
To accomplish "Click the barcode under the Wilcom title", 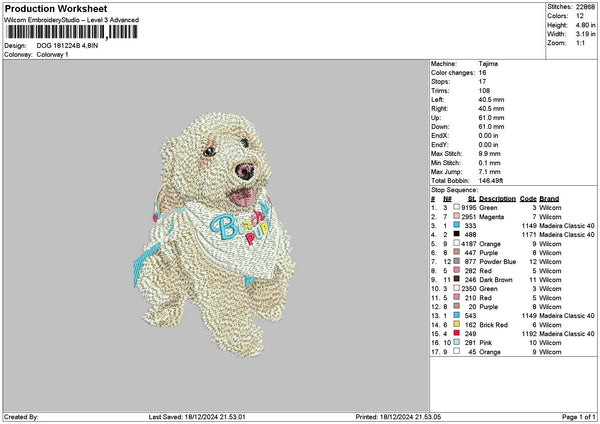I will (x=71, y=32).
